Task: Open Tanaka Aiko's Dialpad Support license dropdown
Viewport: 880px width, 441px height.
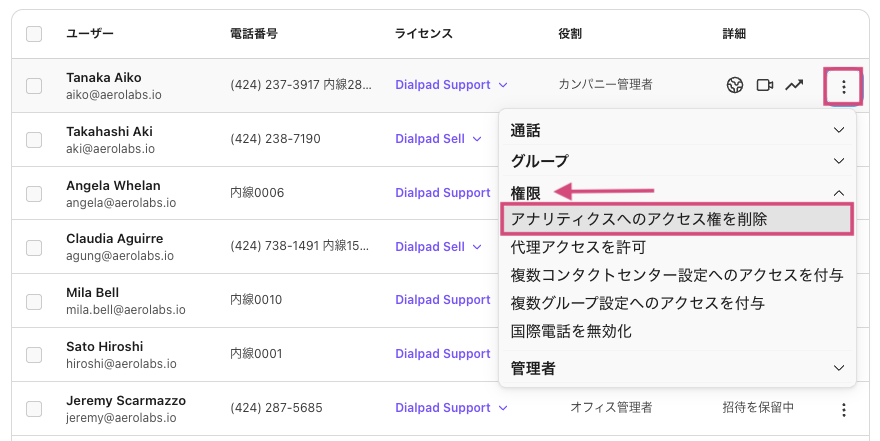Action: (x=452, y=85)
